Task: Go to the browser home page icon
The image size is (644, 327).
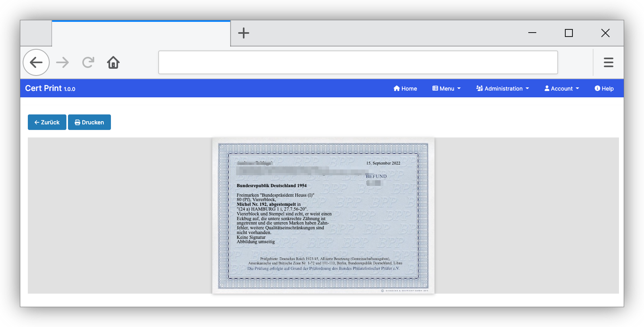Action: pyautogui.click(x=113, y=62)
